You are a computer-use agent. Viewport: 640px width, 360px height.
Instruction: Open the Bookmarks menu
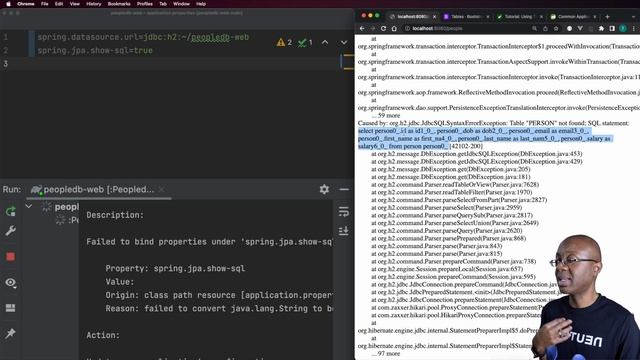click(x=119, y=4)
